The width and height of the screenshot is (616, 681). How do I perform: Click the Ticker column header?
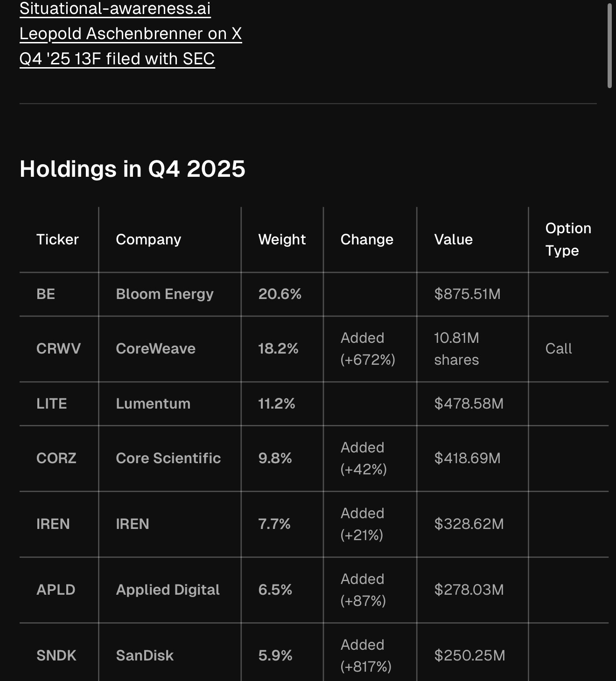tap(57, 239)
